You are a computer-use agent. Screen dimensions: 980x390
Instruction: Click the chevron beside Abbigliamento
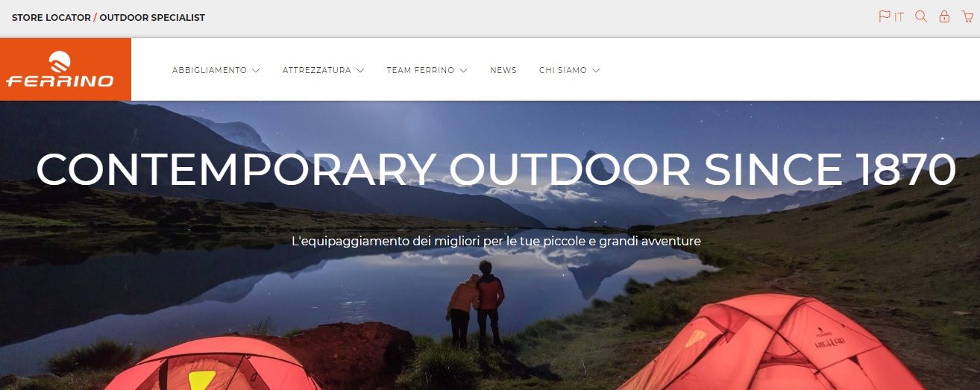click(x=256, y=70)
